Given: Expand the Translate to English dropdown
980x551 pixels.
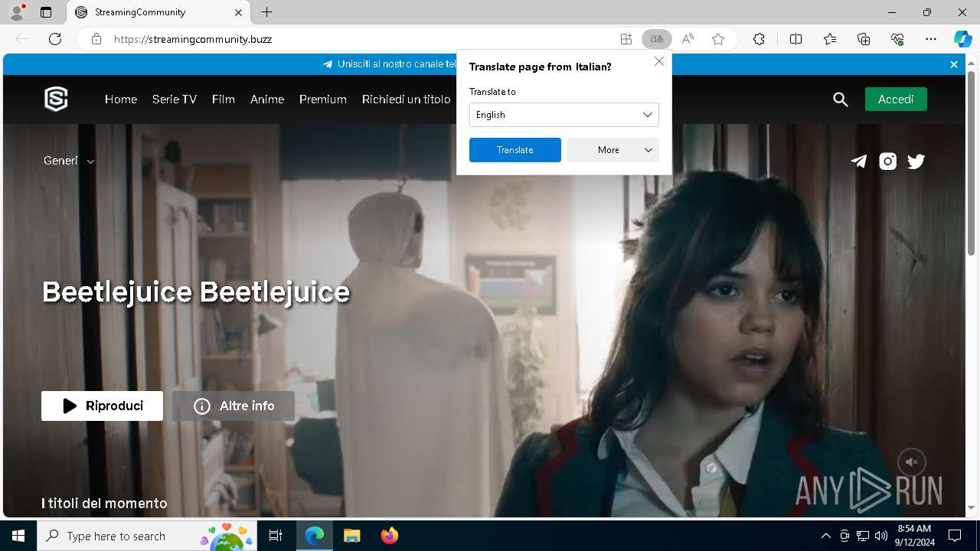Looking at the screenshot, I should (563, 115).
